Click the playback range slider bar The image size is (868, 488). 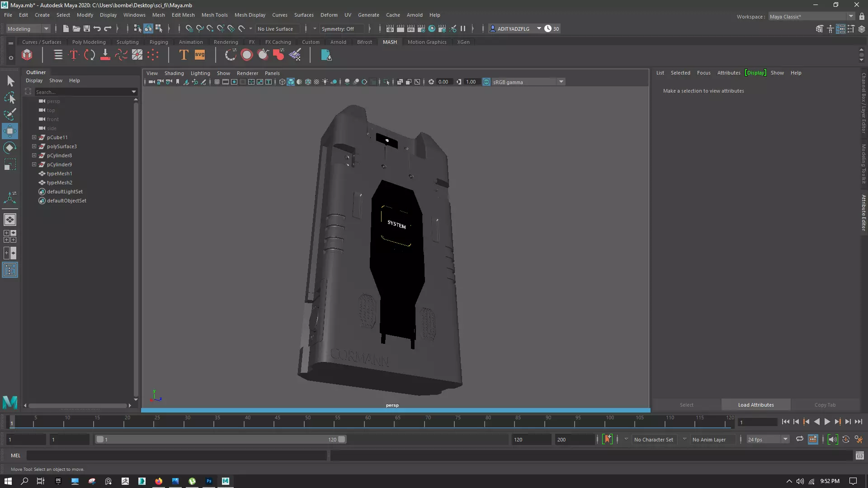(x=220, y=439)
